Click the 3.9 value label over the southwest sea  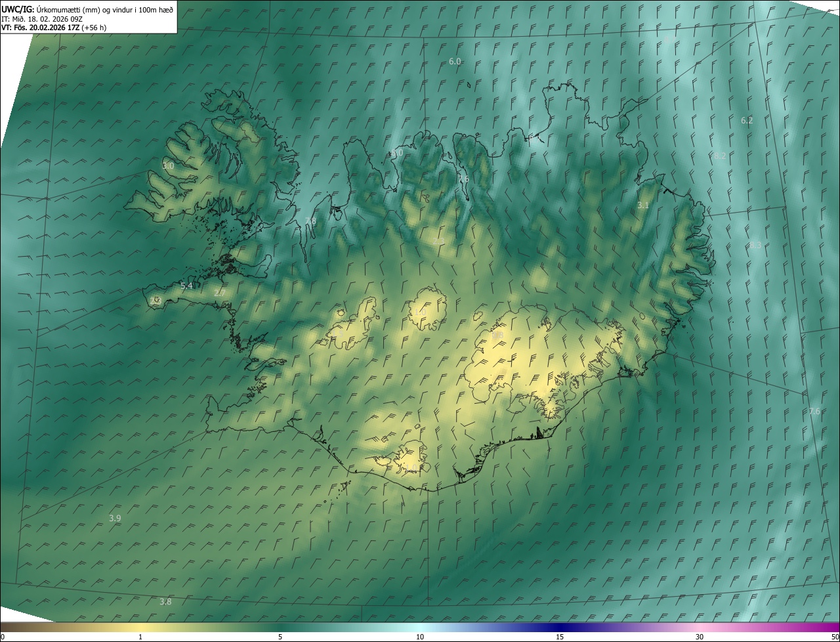[x=115, y=518]
